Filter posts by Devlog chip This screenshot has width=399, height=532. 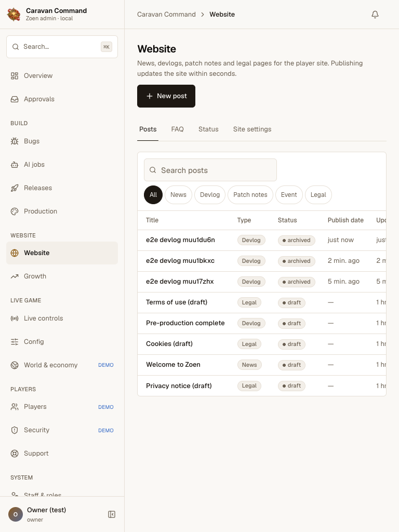[210, 195]
